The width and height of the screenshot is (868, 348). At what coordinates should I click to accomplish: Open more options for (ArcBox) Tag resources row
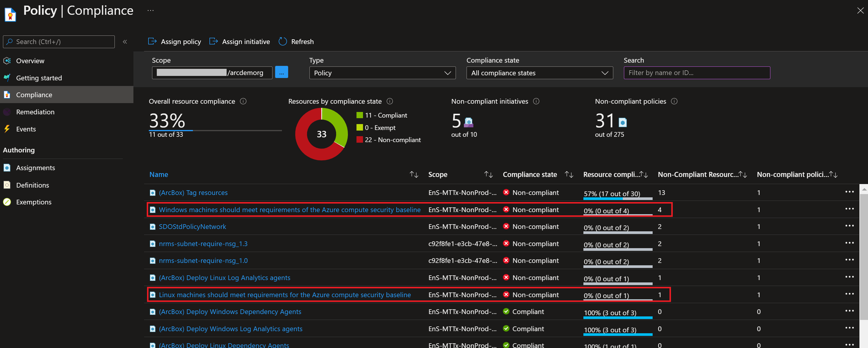tap(849, 192)
